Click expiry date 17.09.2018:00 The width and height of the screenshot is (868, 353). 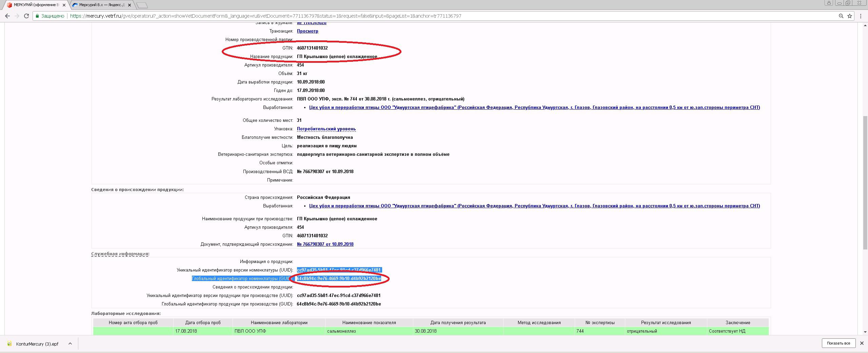click(x=311, y=90)
